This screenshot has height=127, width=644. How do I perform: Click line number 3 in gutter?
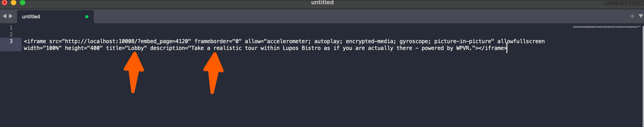tap(11, 41)
